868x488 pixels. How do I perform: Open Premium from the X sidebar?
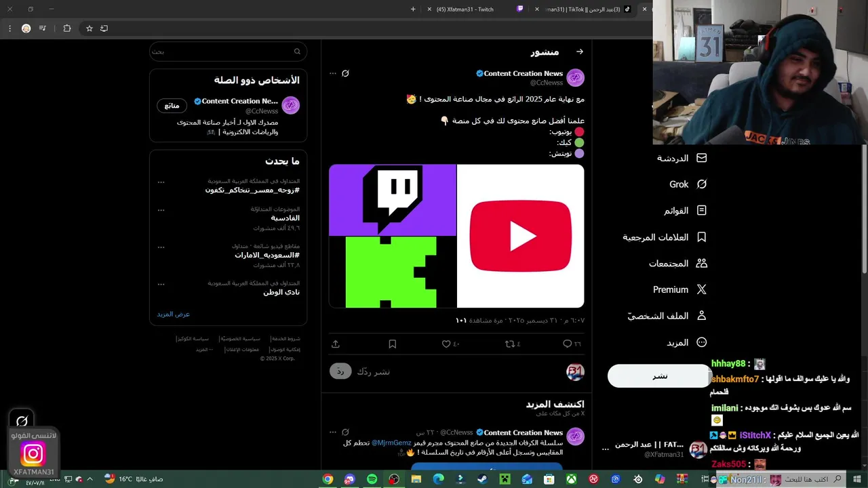click(x=679, y=289)
